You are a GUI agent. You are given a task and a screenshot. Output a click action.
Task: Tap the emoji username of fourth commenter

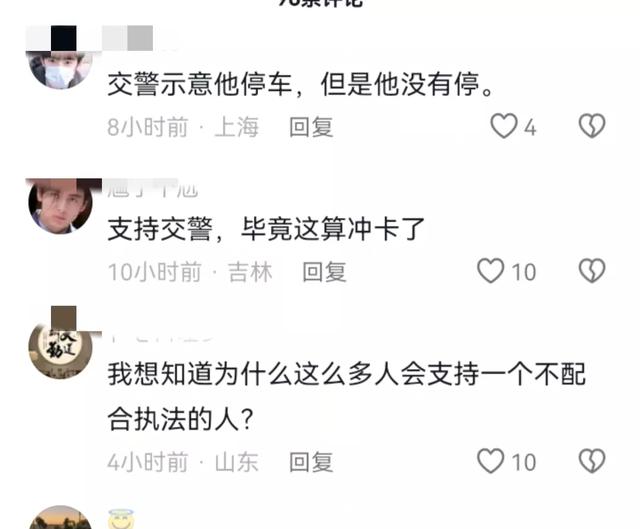tap(121, 519)
